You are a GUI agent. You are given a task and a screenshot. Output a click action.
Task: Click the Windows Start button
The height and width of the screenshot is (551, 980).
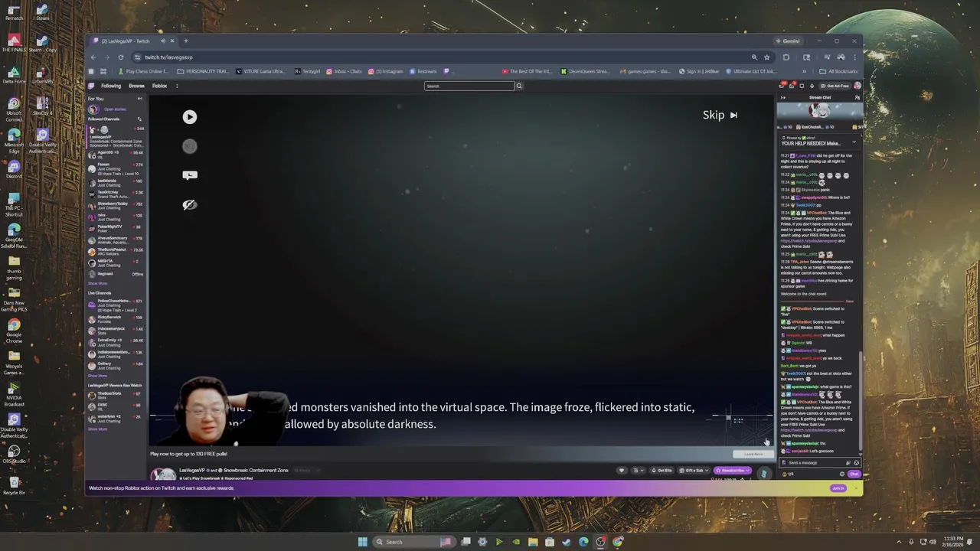pos(362,542)
